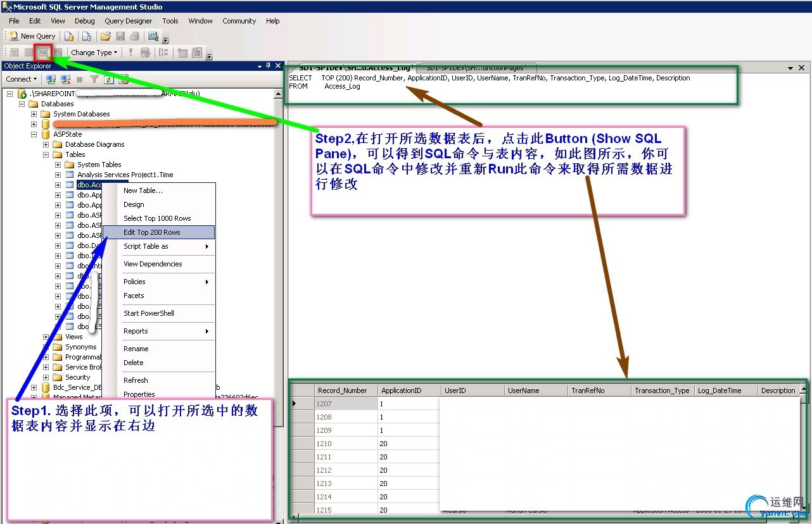Viewport: 812px width, 524px height.
Task: Click Delete in the context menu
Action: [159, 363]
